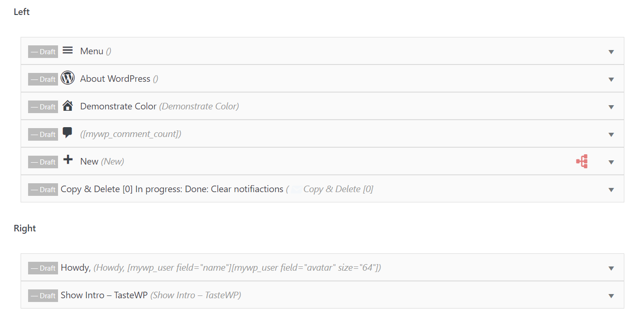The width and height of the screenshot is (644, 309).
Task: Toggle Draft status on Show Intro – TasteWP
Action: 43,295
